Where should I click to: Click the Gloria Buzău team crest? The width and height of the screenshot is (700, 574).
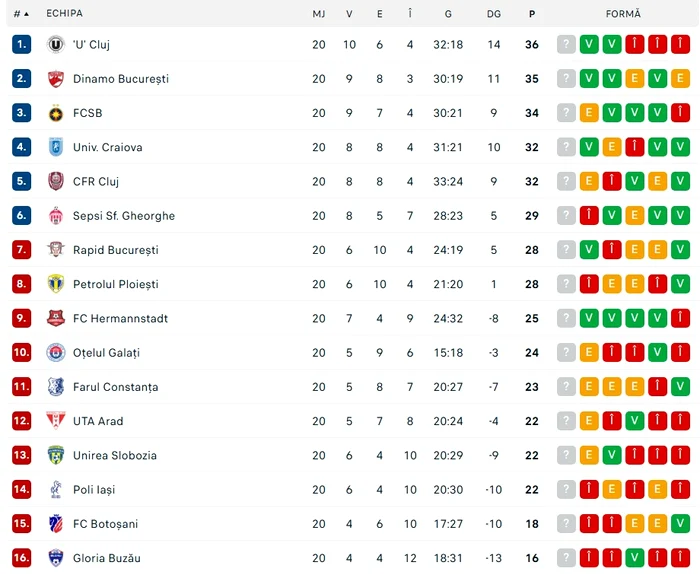[56, 558]
